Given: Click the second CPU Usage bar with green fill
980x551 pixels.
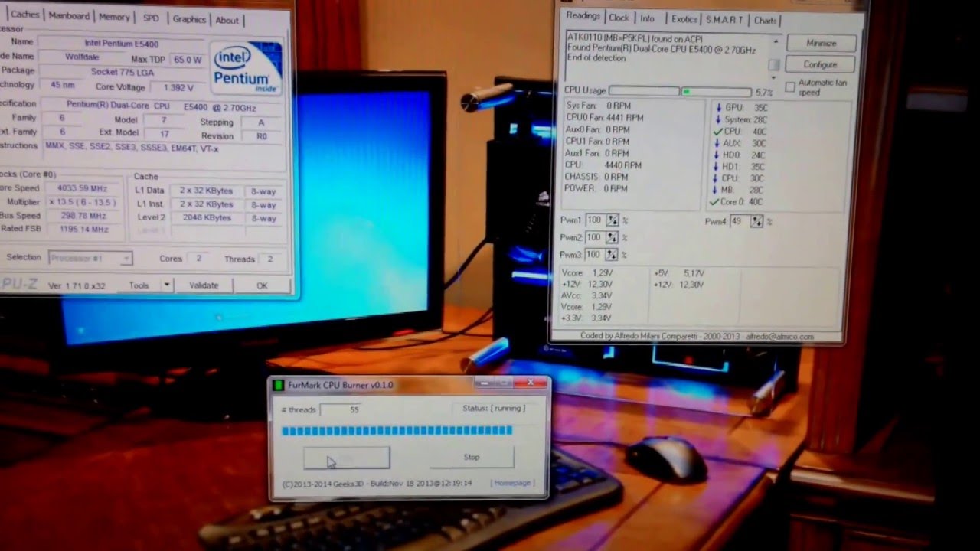Looking at the screenshot, I should pyautogui.click(x=716, y=92).
